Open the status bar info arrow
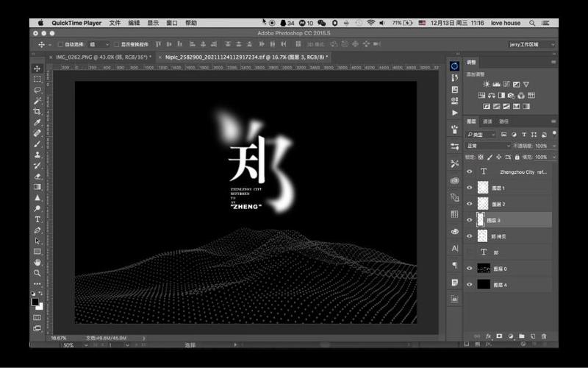 [144, 338]
